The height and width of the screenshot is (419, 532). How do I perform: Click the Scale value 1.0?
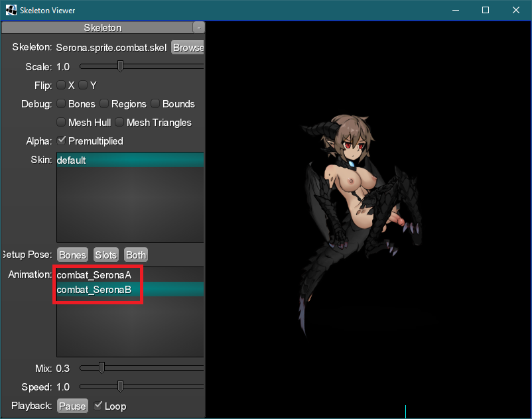pyautogui.click(x=63, y=67)
